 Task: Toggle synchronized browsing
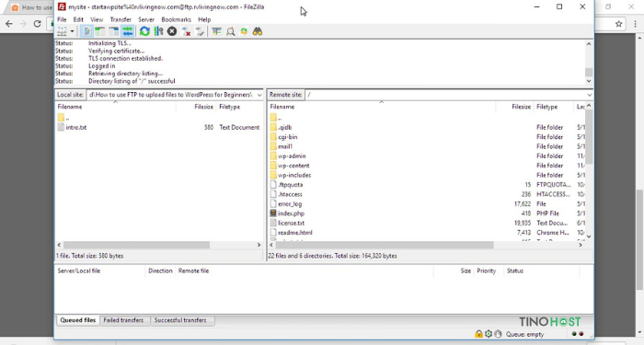point(244,31)
